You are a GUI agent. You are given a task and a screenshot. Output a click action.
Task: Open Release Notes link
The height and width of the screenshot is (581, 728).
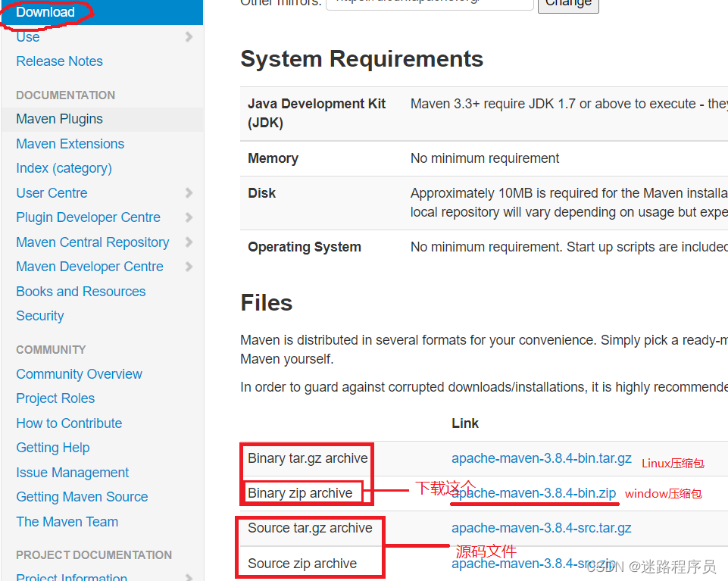click(x=59, y=61)
